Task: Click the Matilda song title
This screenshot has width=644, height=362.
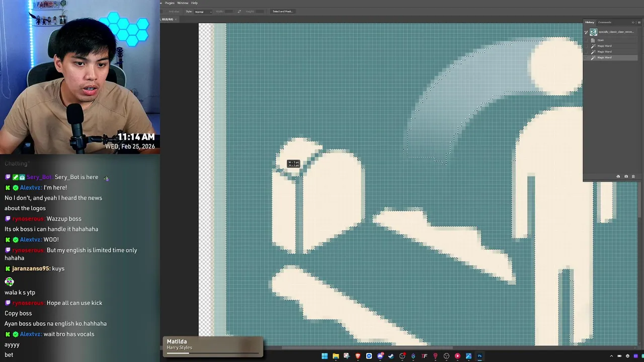Action: click(177, 342)
